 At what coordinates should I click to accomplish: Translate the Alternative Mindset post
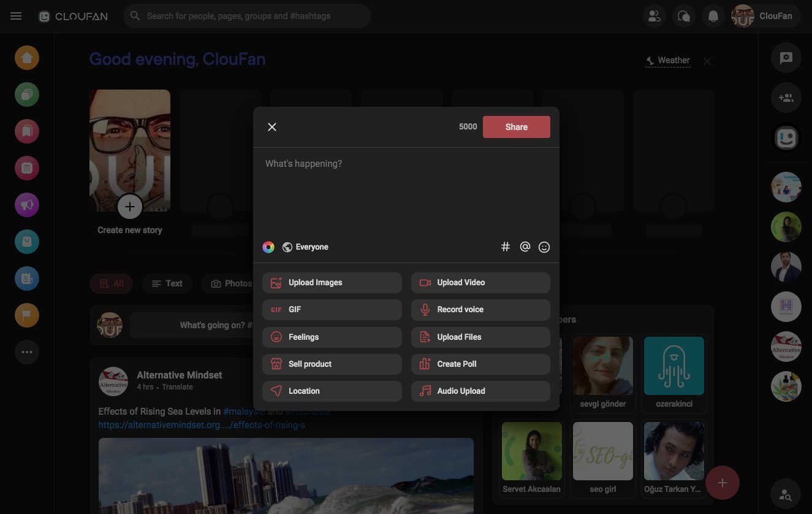point(177,387)
